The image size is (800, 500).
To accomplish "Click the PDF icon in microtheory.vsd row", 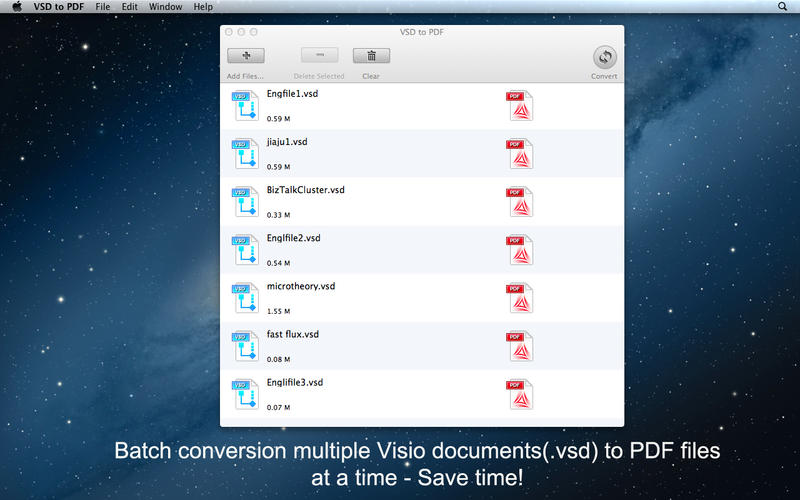I will click(x=519, y=298).
